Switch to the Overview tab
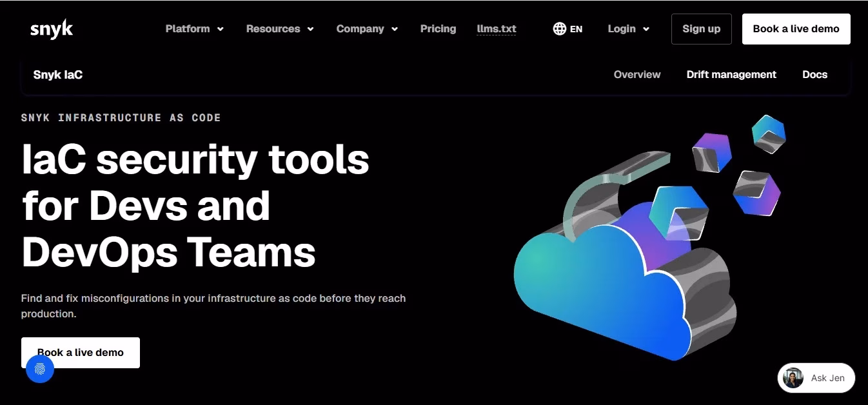Screen dimensions: 868x405 637,75
